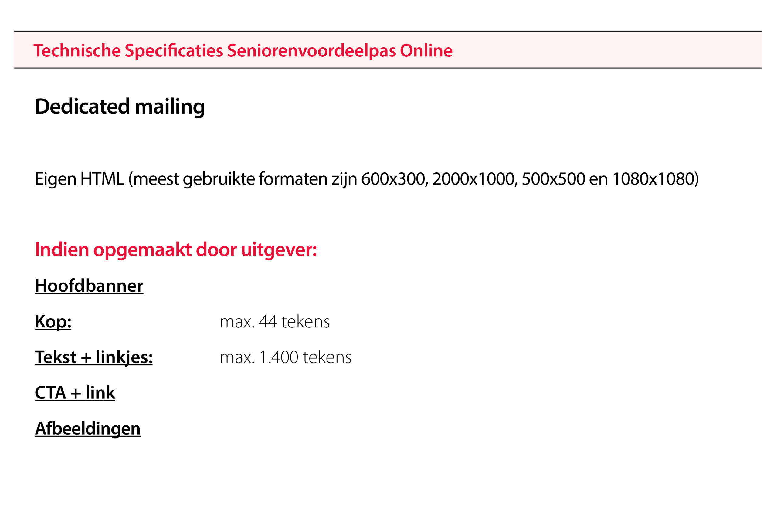The width and height of the screenshot is (777, 532).
Task: Click the "Tekst + linkjes:" underlined label
Action: (93, 357)
